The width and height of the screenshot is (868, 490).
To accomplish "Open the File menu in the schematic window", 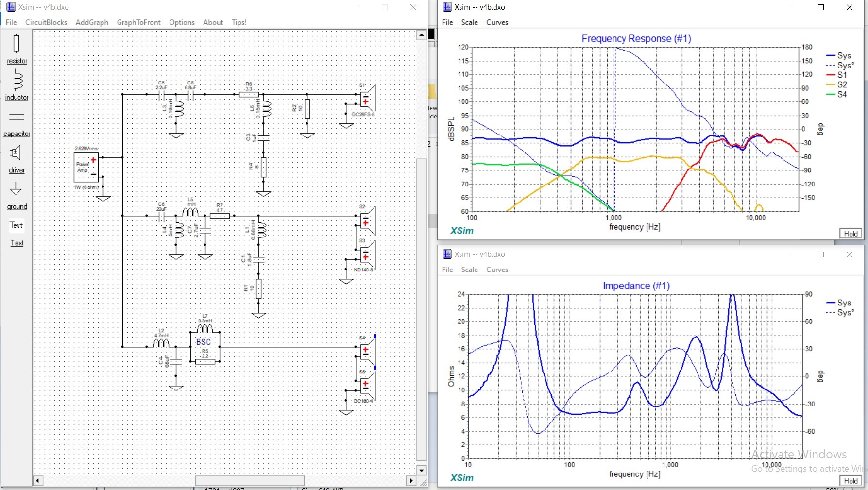I will click(11, 22).
